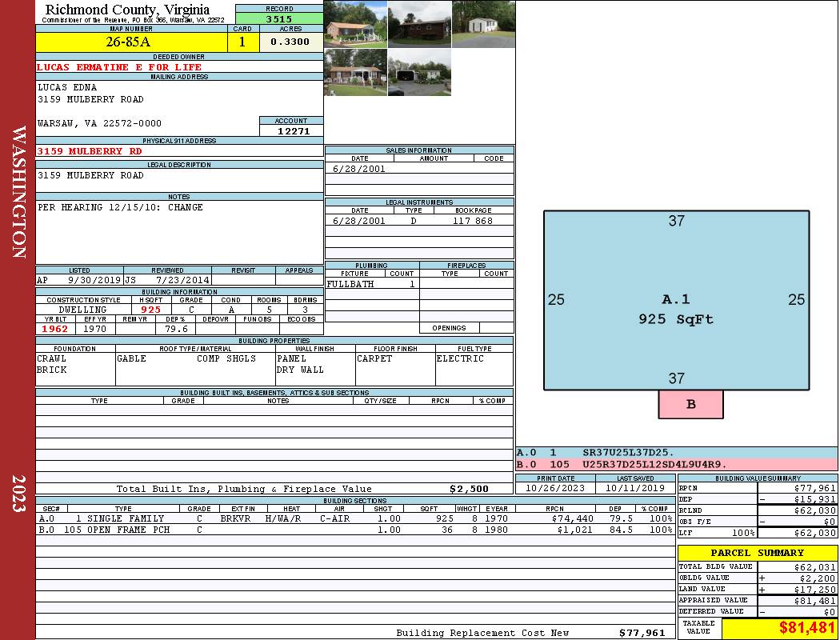
Task: Click the green record number 3515
Action: [279, 19]
